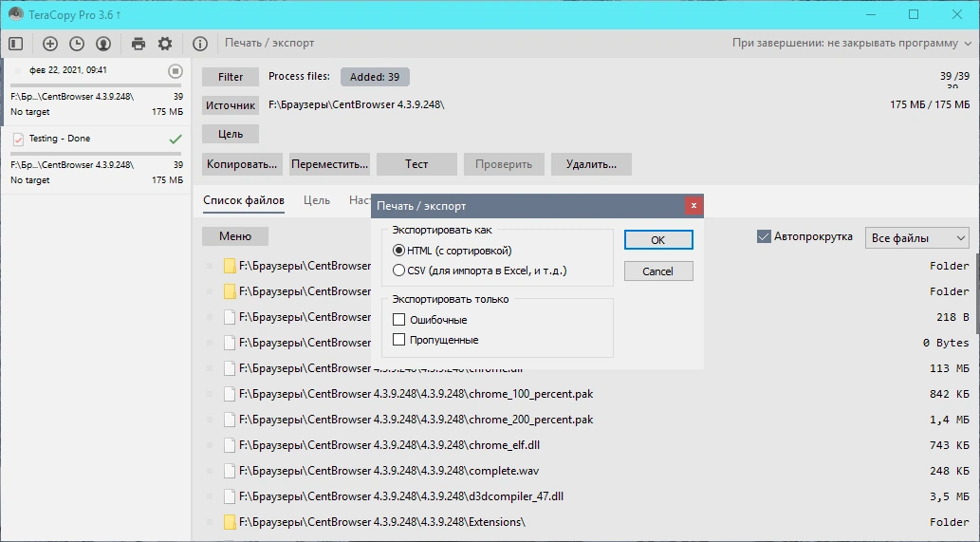Select the chrome_elf.dll file row
Image resolution: width=980 pixels, height=542 pixels.
(587, 445)
